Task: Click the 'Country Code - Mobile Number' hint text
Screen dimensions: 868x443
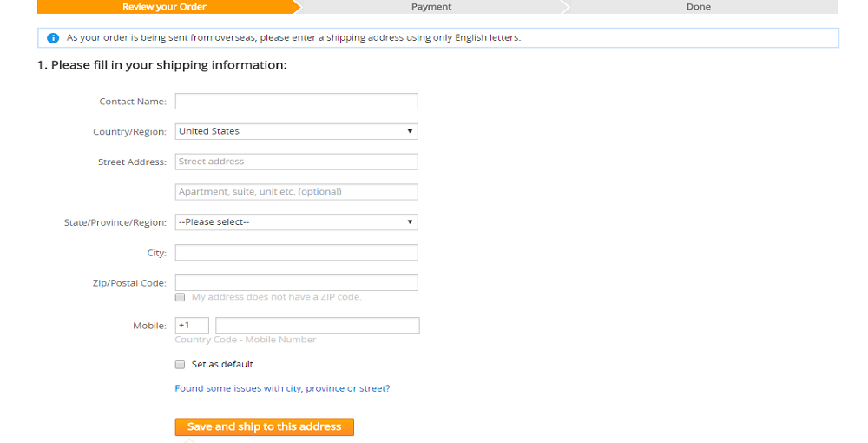Action: [245, 340]
